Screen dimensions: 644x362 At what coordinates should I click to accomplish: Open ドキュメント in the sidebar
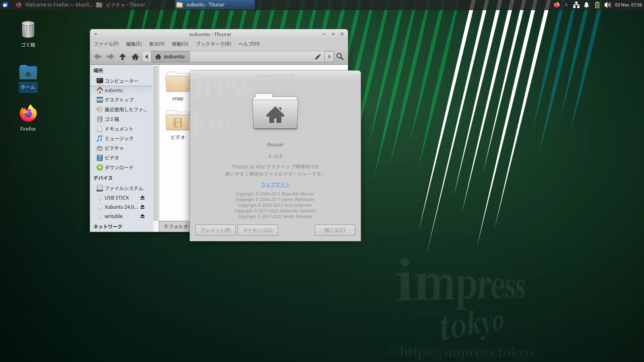[122, 129]
